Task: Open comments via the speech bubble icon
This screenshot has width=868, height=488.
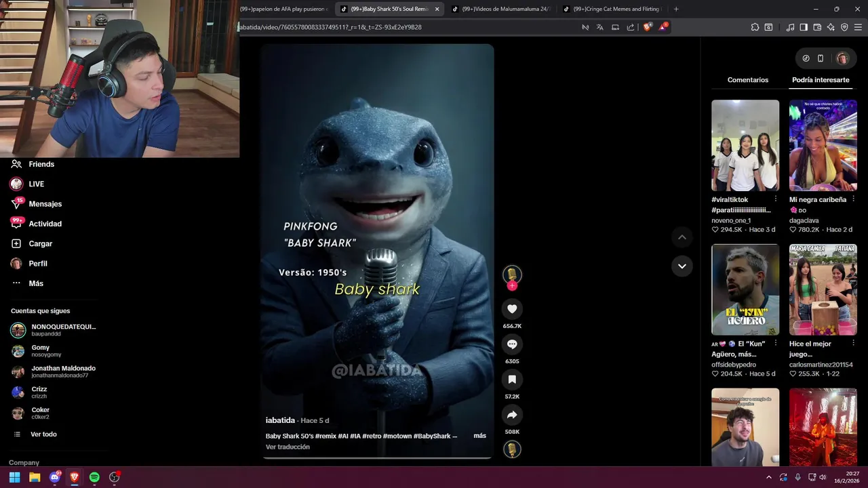Action: click(x=512, y=344)
